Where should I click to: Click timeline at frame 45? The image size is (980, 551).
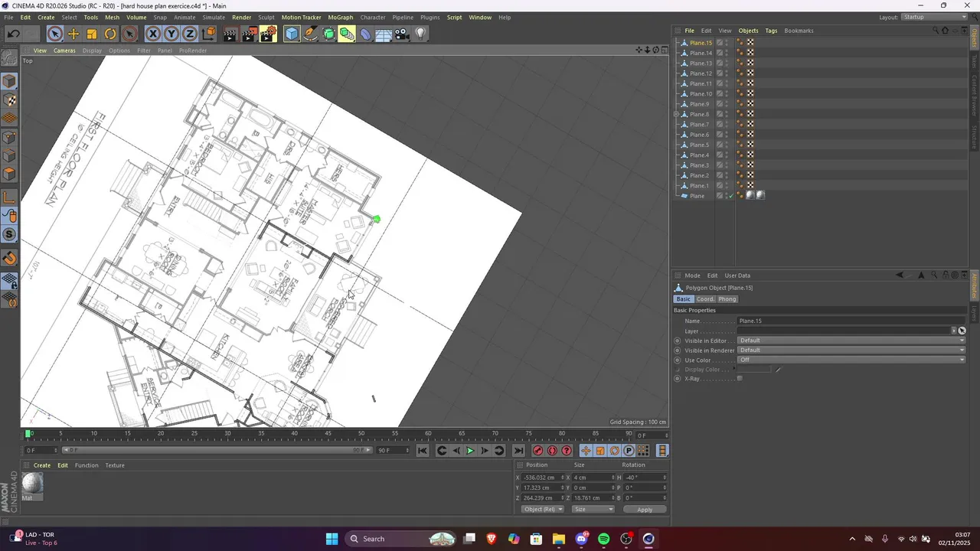point(328,434)
